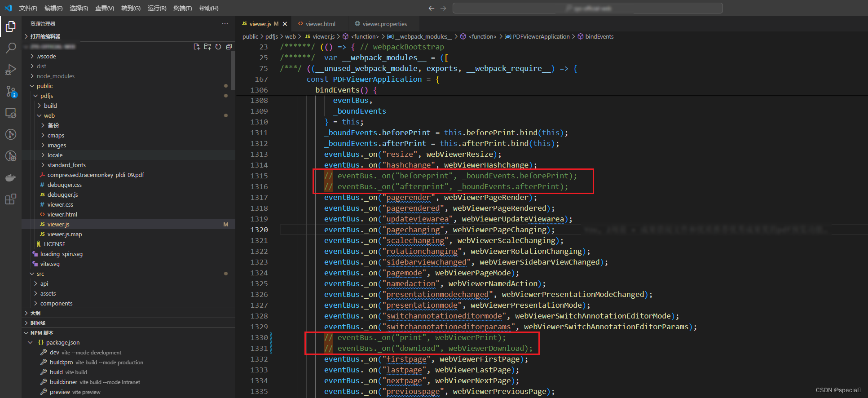Click the commented "download" code line
Image resolution: width=868 pixels, height=398 pixels.
428,349
